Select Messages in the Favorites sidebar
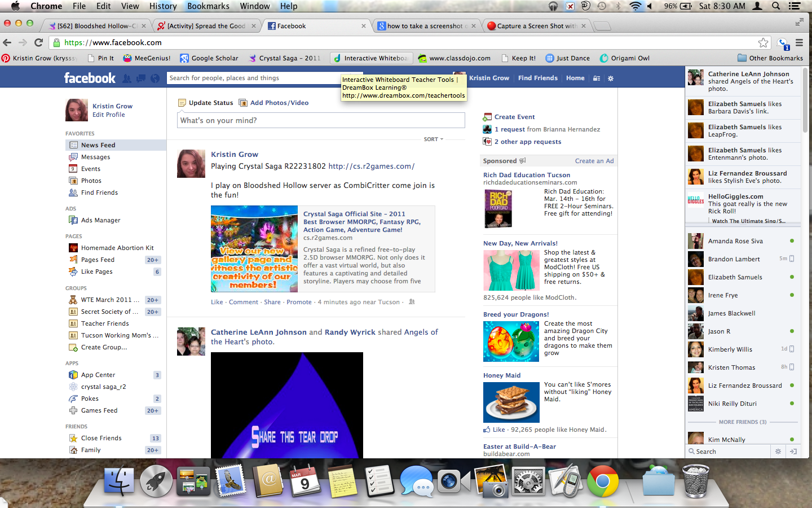The height and width of the screenshot is (508, 812). [95, 157]
